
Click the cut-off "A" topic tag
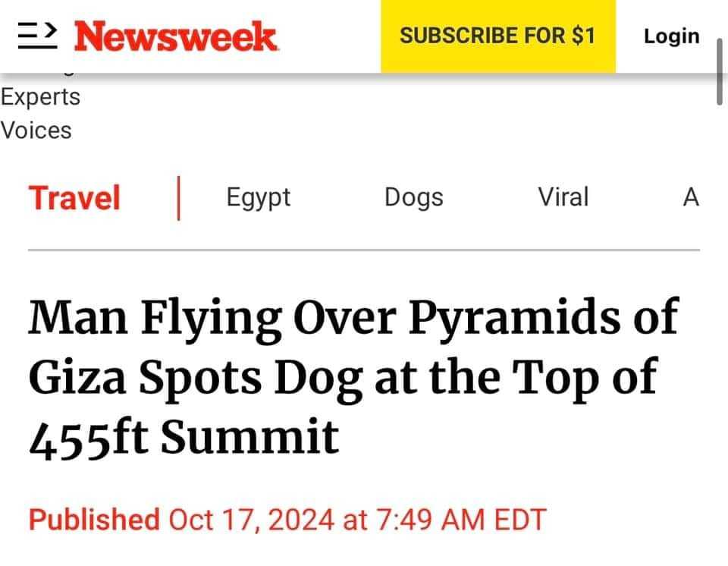690,197
